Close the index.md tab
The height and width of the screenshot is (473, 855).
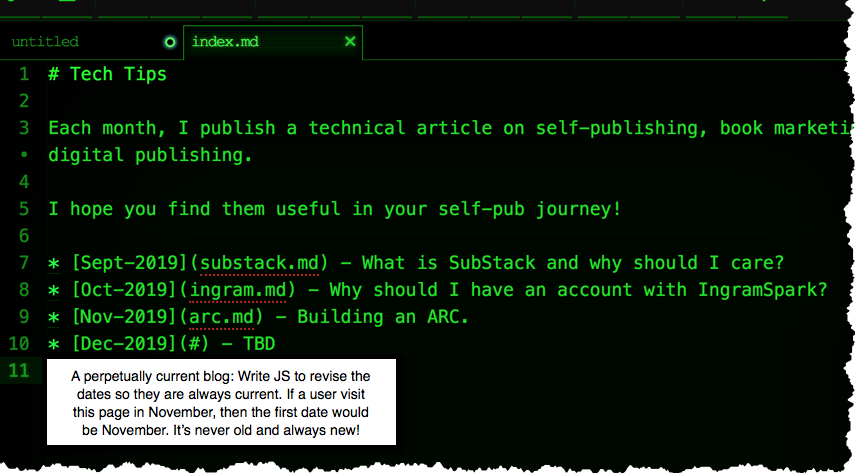(x=350, y=41)
